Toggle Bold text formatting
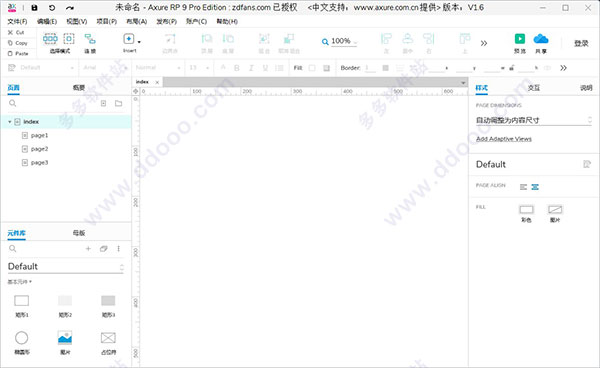This screenshot has height=368, width=600. [x=237, y=68]
